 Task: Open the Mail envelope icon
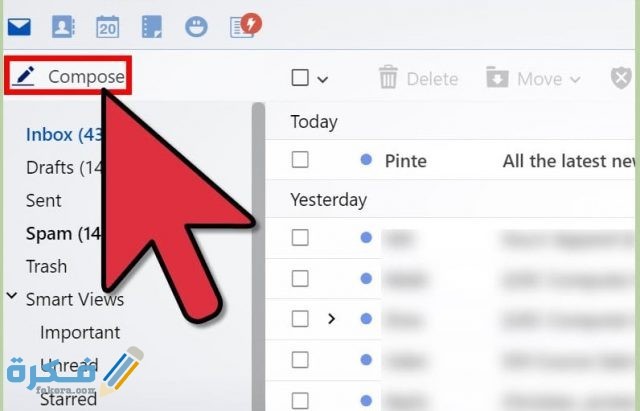point(19,27)
